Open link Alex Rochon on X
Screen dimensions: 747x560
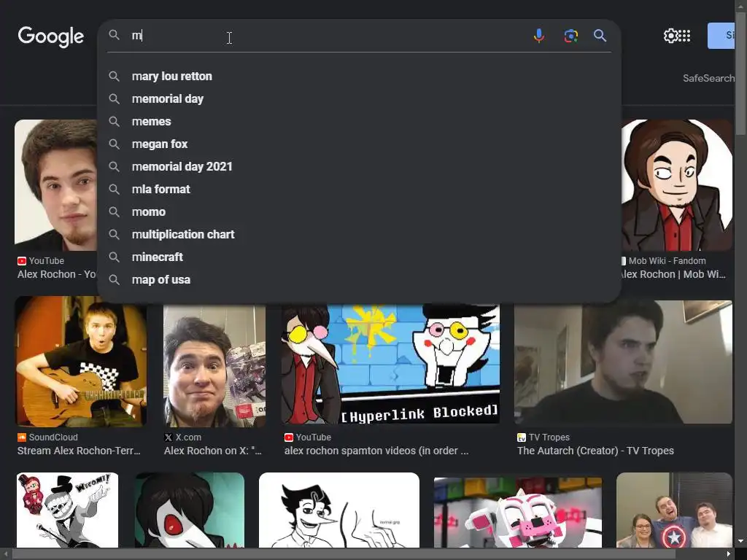[x=213, y=451]
